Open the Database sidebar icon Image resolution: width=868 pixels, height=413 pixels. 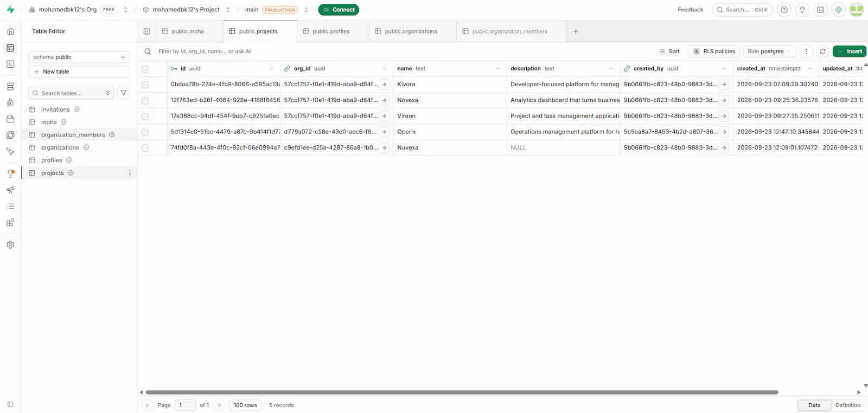(10, 87)
